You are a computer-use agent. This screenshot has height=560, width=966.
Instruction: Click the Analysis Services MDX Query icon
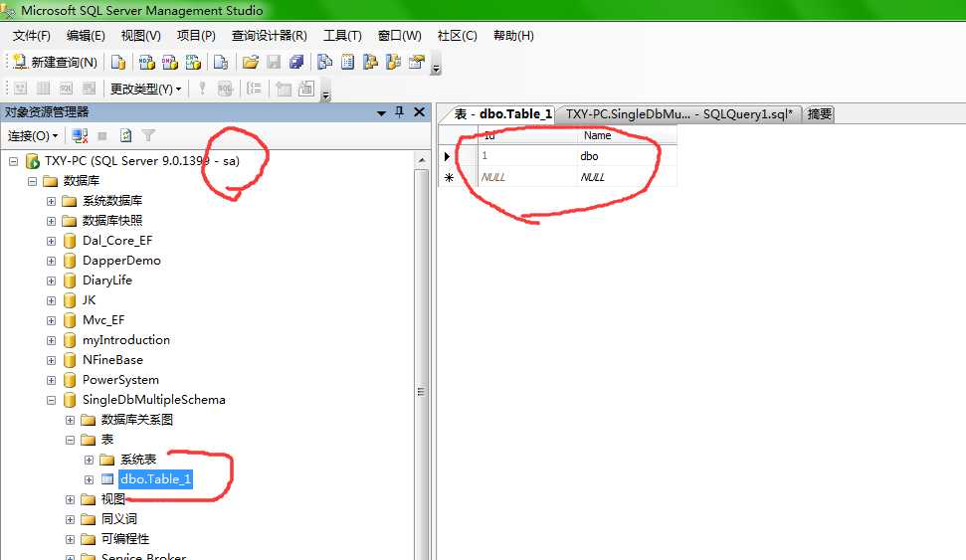click(x=146, y=63)
